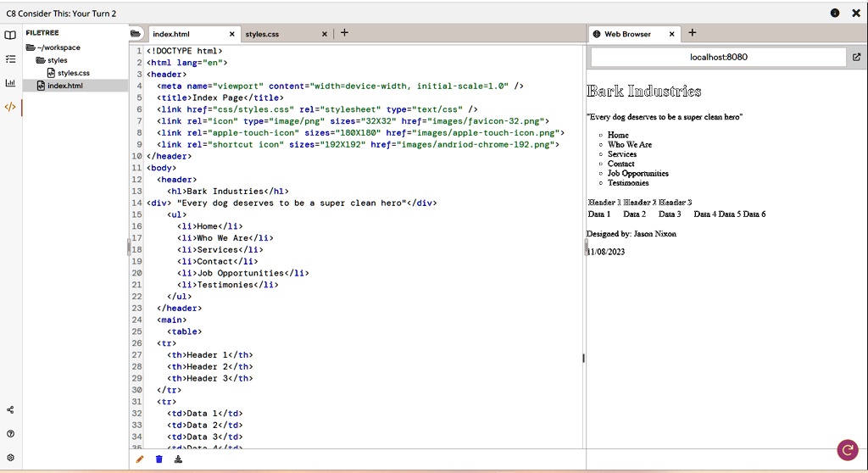
Task: Click the slogan quote in browser preview
Action: coord(665,117)
